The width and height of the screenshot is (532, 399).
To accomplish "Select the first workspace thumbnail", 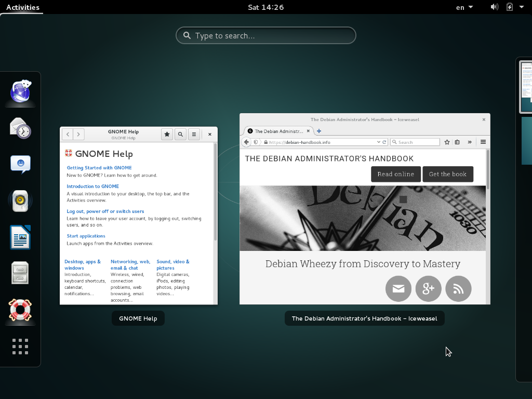I will point(526,87).
